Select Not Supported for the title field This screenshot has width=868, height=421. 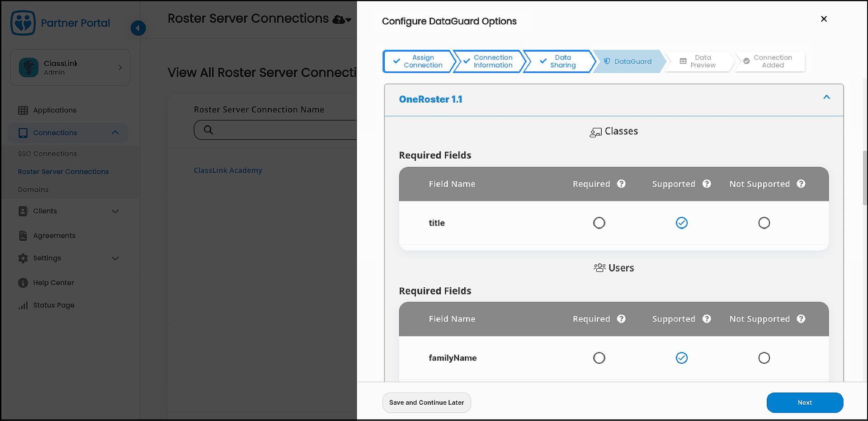click(764, 223)
